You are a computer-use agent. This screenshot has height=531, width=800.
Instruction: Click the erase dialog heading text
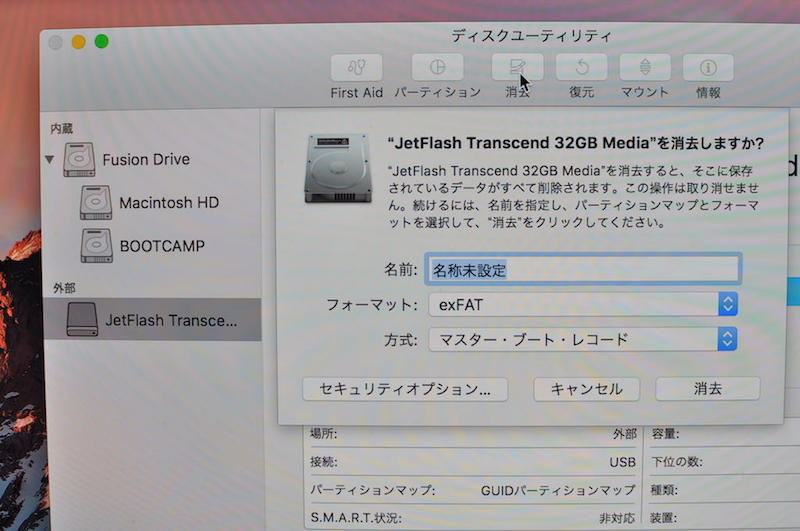coord(576,143)
